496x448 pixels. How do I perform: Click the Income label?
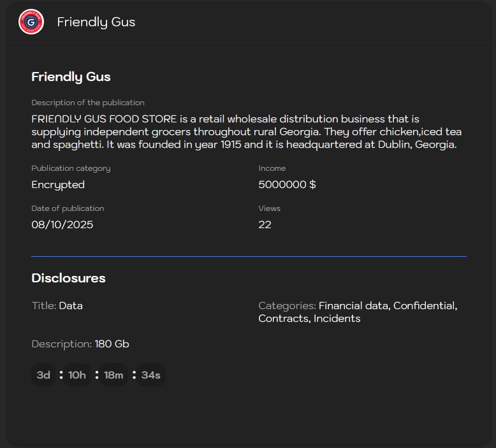[272, 168]
